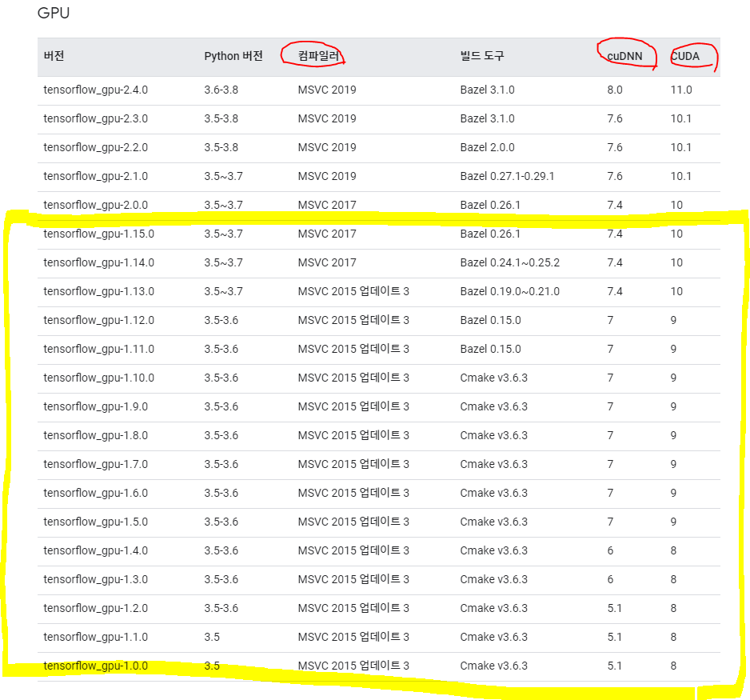Select the tensorflow_gpu-1.11.0 version cell
The width and height of the screenshot is (750, 700).
click(x=99, y=349)
